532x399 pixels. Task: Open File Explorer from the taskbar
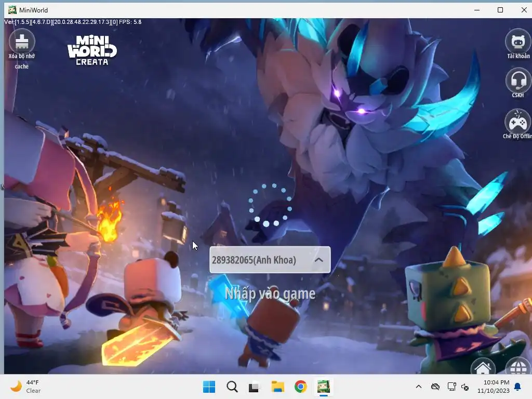point(277,387)
